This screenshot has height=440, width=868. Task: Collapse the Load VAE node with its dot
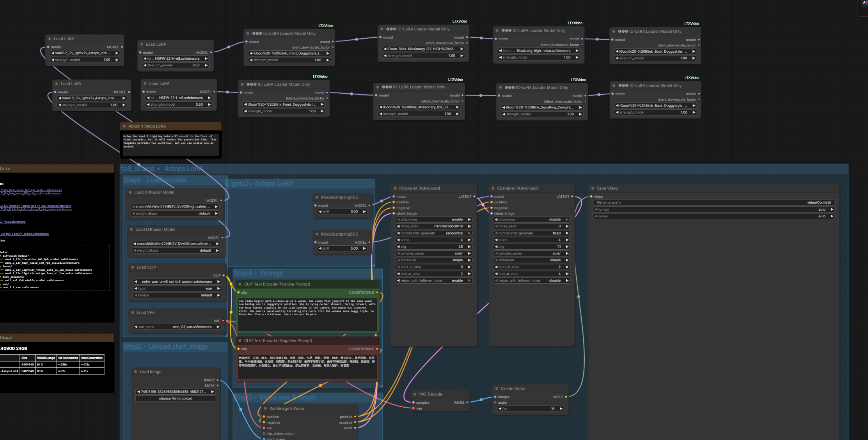click(133, 313)
